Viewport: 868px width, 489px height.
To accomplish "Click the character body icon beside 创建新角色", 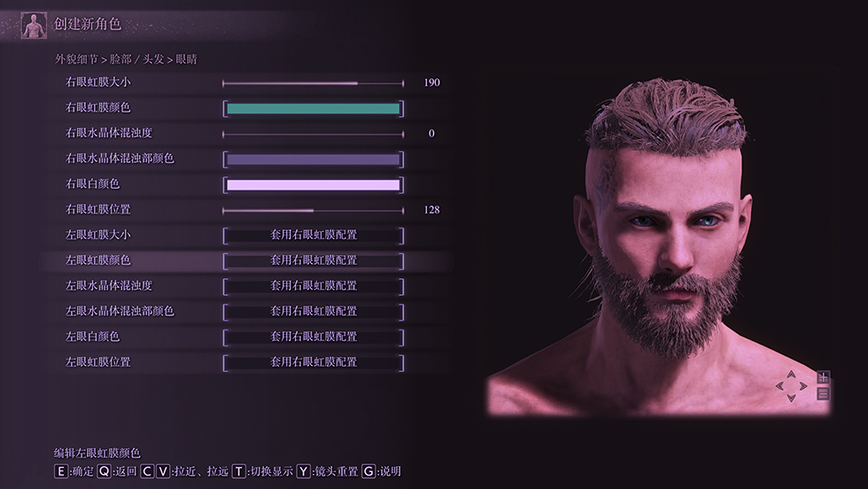I will click(34, 26).
